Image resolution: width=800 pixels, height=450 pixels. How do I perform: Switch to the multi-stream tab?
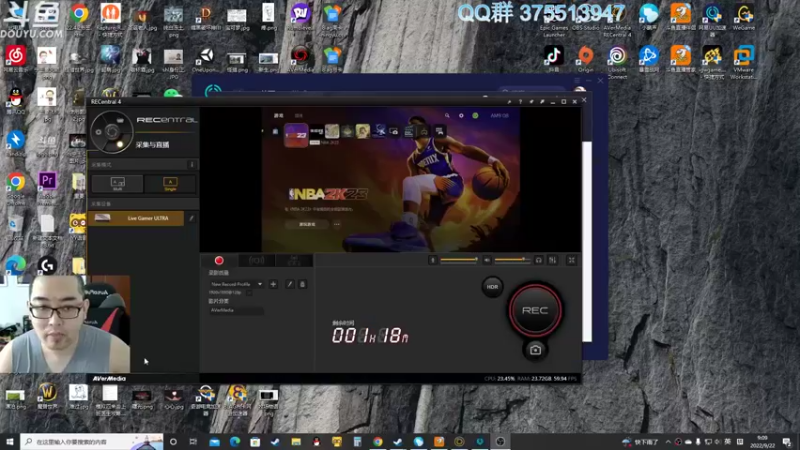point(294,261)
